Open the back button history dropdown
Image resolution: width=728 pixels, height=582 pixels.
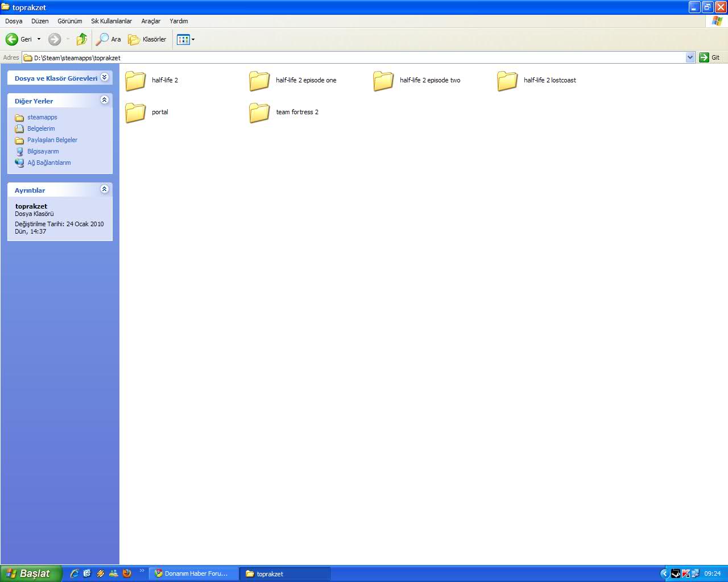[x=39, y=39]
